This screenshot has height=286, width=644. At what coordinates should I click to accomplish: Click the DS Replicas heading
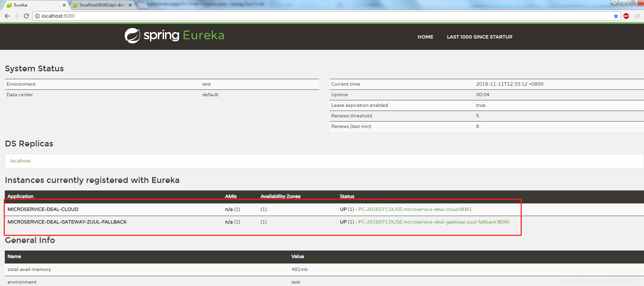tap(29, 144)
